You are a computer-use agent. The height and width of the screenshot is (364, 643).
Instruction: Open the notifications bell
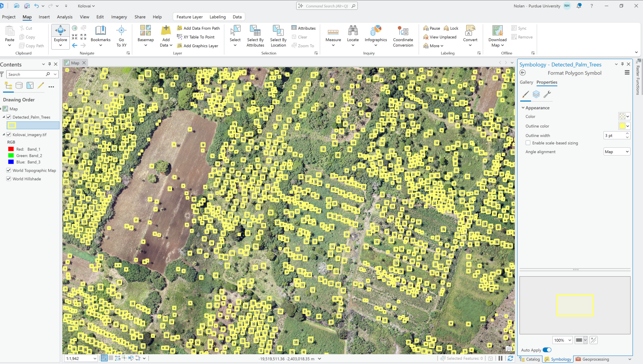pos(579,6)
